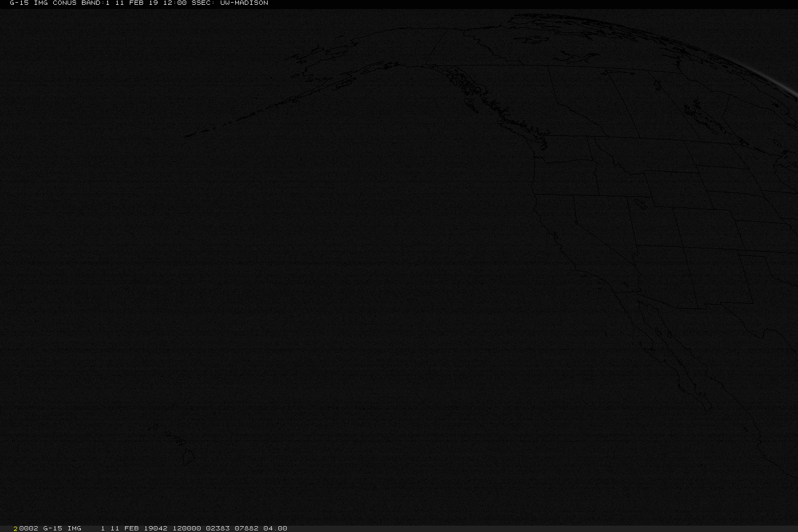Screen dimensions: 798x532
Task: Click the SSEC: UW-MADISON header text
Action: pyautogui.click(x=229, y=3)
